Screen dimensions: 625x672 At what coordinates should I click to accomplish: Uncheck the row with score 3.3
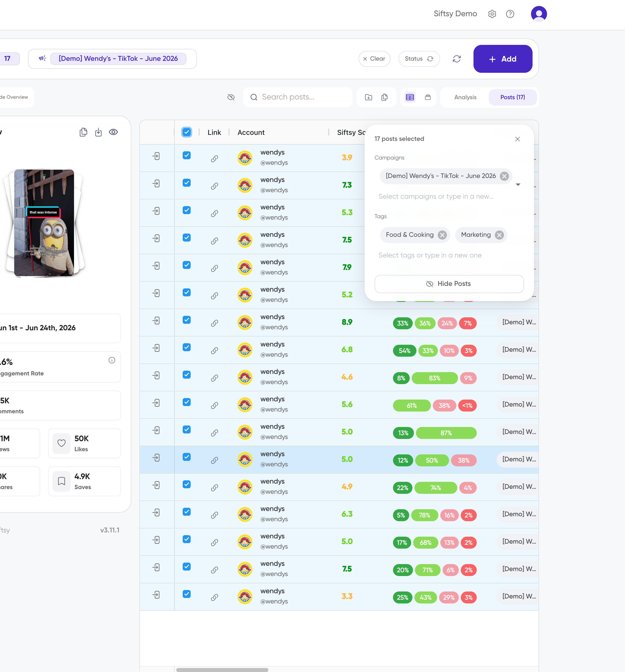point(187,593)
